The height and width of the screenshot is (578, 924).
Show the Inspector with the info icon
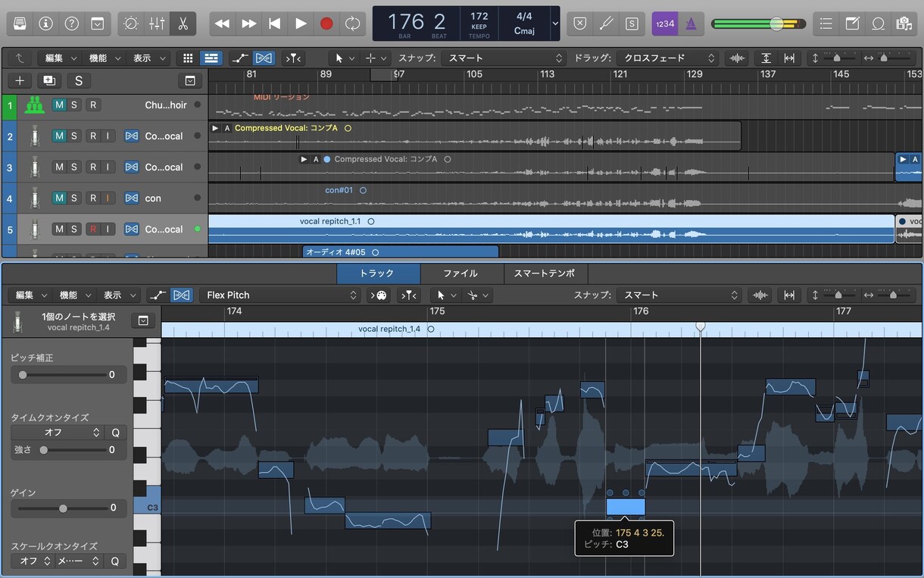(45, 23)
